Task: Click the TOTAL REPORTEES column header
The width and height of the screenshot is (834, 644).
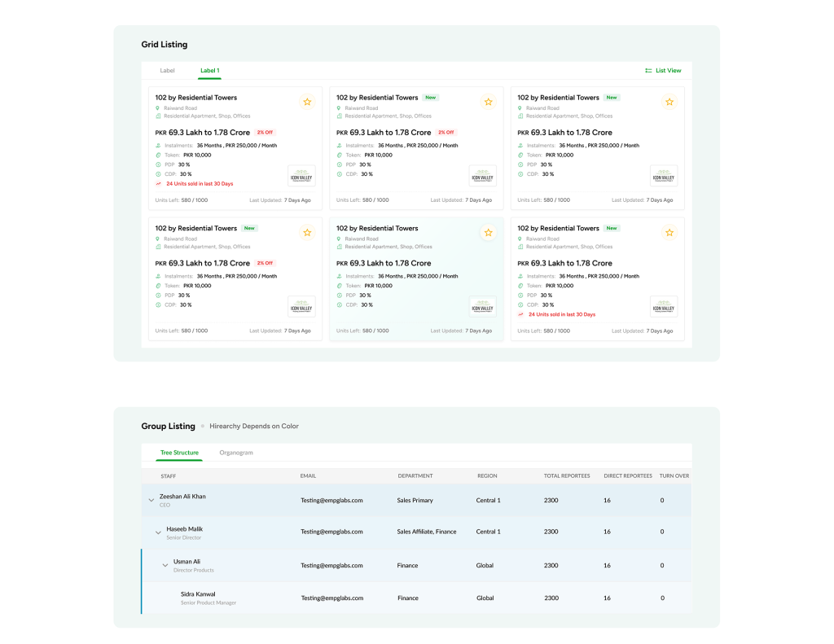Action: tap(567, 475)
